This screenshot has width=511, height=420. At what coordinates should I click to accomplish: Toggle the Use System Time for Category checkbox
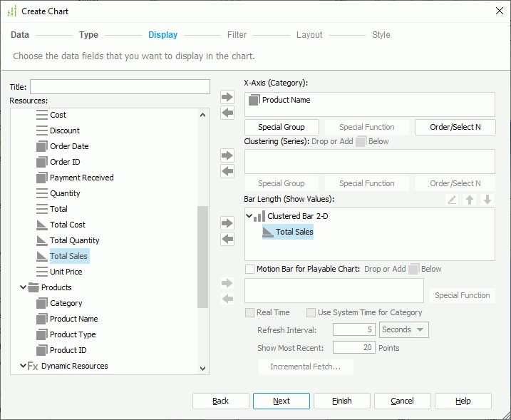[x=311, y=312]
